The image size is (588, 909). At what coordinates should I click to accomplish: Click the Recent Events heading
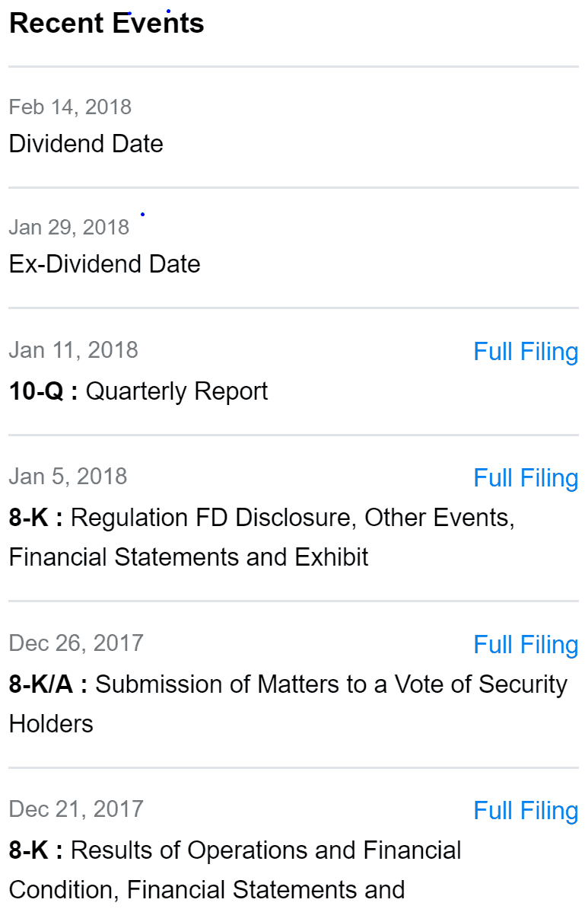point(106,24)
